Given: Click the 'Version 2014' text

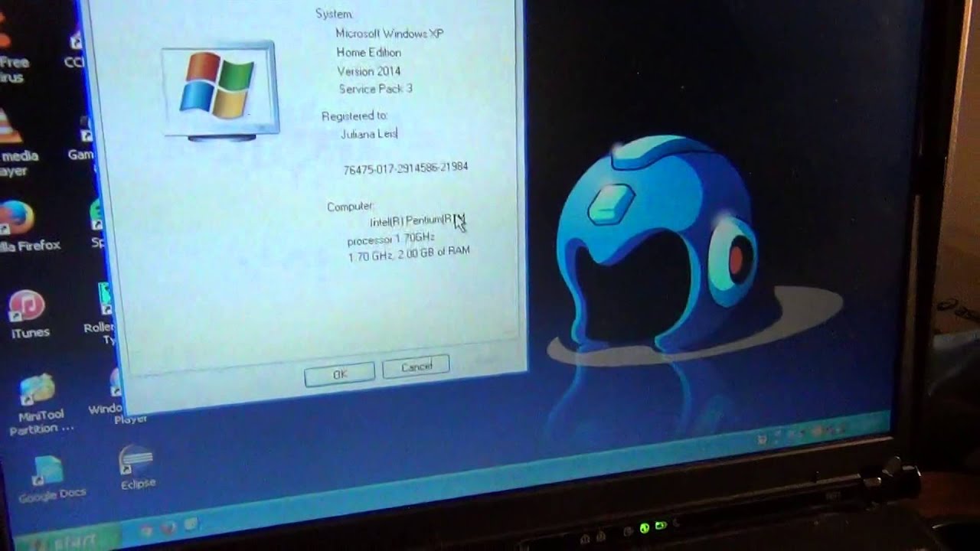Looking at the screenshot, I should tap(368, 70).
